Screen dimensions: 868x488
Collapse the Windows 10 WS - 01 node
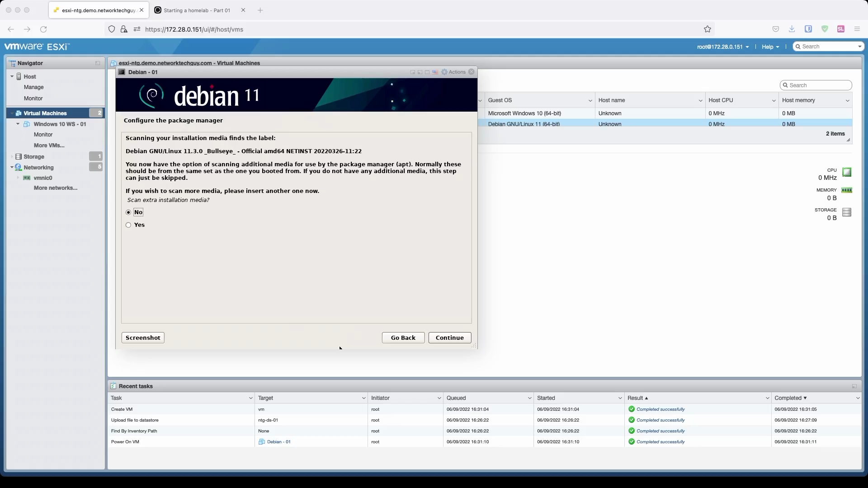[18, 124]
